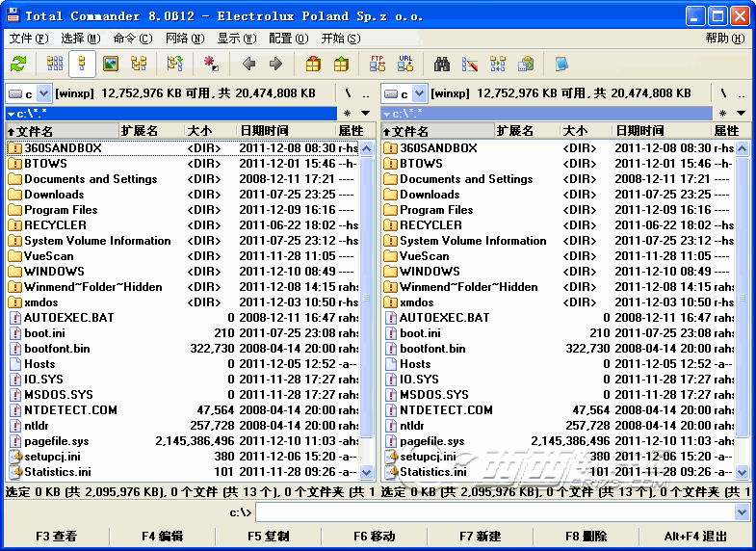Open the left panel drive c dropdown

click(x=28, y=93)
